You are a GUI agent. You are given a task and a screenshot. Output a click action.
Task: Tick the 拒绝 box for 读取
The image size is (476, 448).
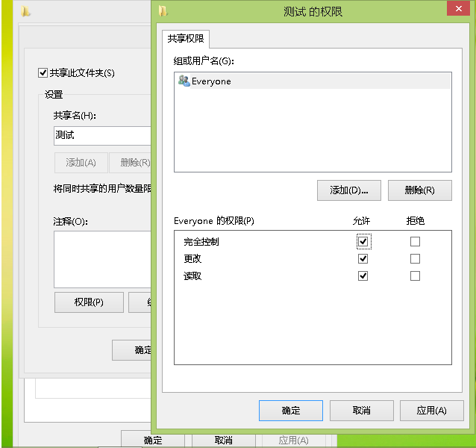(416, 276)
